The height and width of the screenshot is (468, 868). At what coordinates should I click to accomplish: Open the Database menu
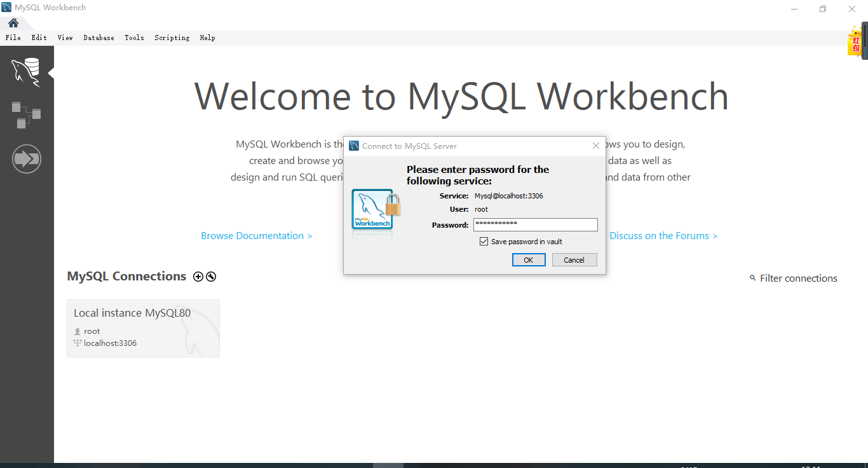click(x=99, y=38)
